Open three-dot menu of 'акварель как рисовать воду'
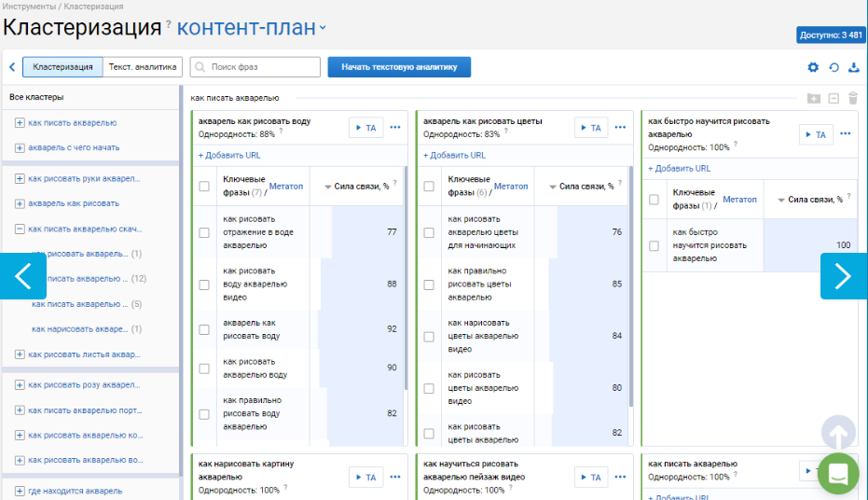868x500 pixels. (x=395, y=128)
